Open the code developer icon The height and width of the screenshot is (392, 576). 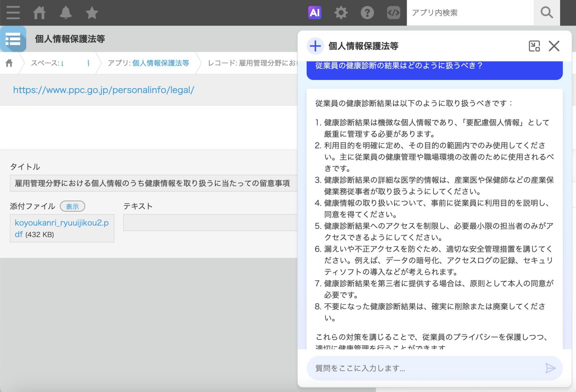tap(393, 13)
